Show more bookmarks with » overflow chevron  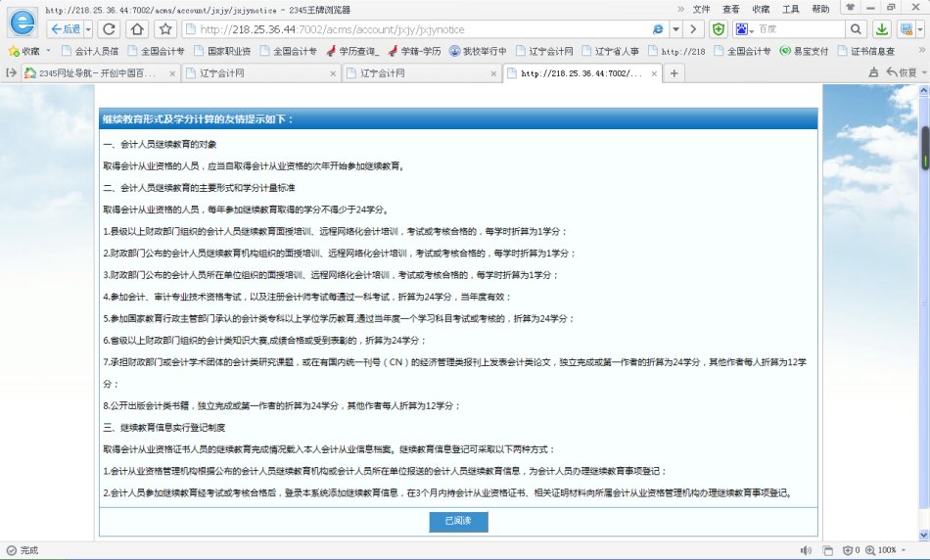pyautogui.click(x=921, y=51)
